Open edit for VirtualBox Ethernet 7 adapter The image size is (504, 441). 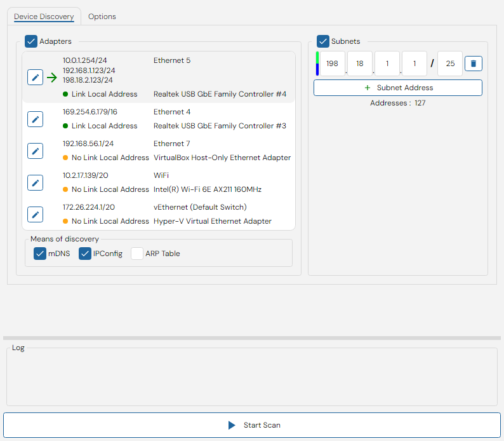[36, 151]
